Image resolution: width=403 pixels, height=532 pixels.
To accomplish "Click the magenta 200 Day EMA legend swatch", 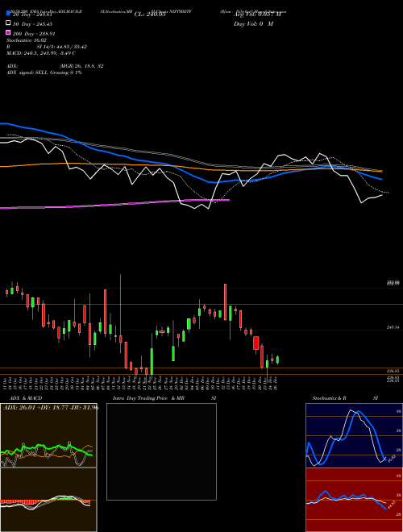I will click(8, 32).
